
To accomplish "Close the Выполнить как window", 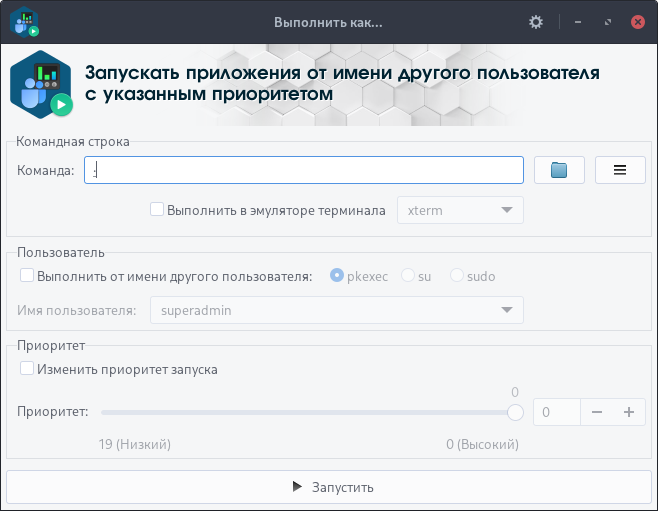I will pos(637,21).
